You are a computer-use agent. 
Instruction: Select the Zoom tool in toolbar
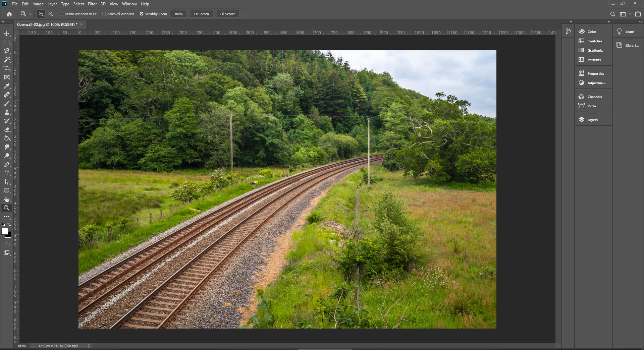(7, 208)
